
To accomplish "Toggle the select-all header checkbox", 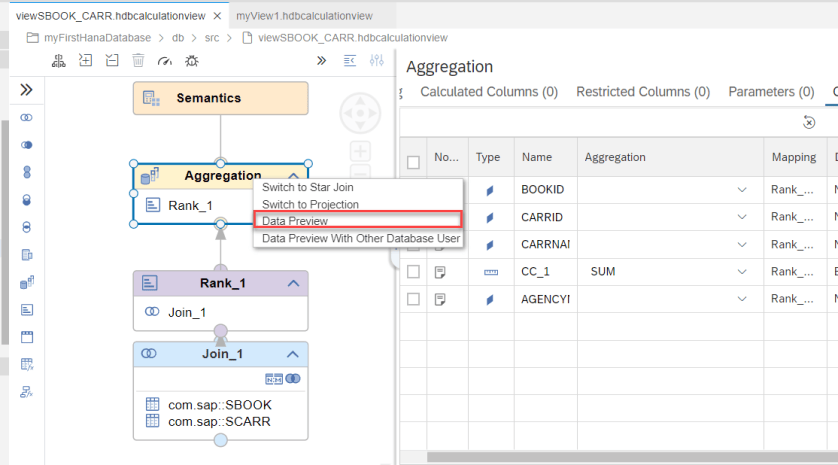I will coord(413,162).
